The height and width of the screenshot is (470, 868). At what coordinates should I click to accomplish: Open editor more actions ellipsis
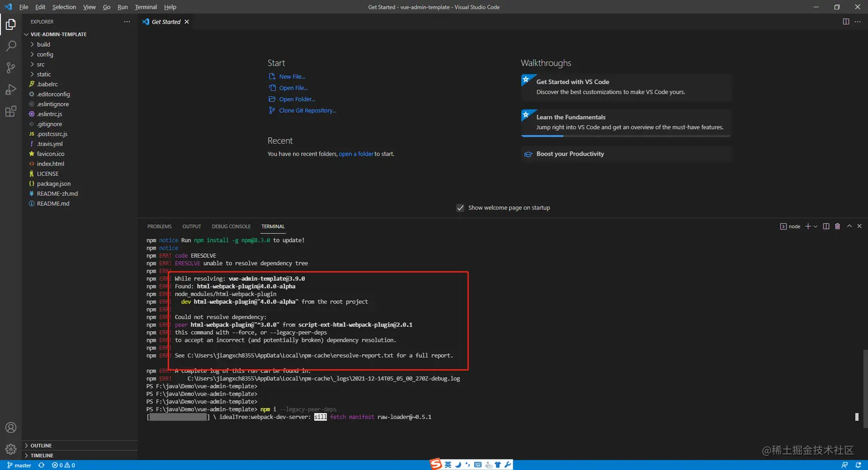coord(858,22)
